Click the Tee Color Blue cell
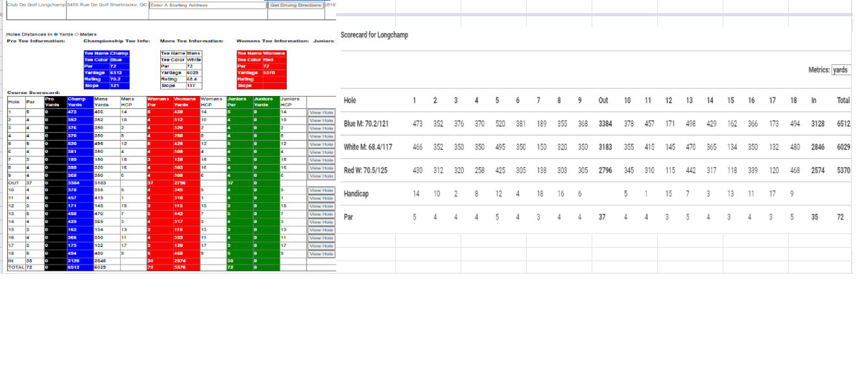The width and height of the screenshot is (868, 385). point(119,60)
